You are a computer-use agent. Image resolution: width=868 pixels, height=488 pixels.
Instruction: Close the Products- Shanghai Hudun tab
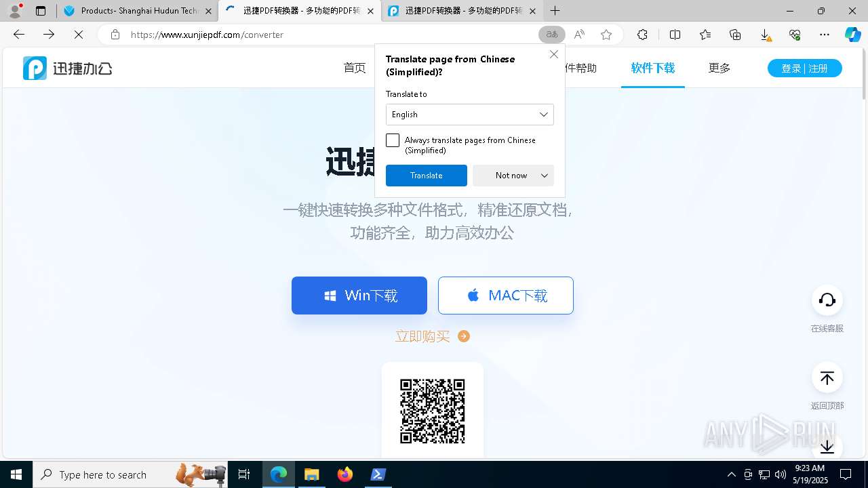(208, 11)
